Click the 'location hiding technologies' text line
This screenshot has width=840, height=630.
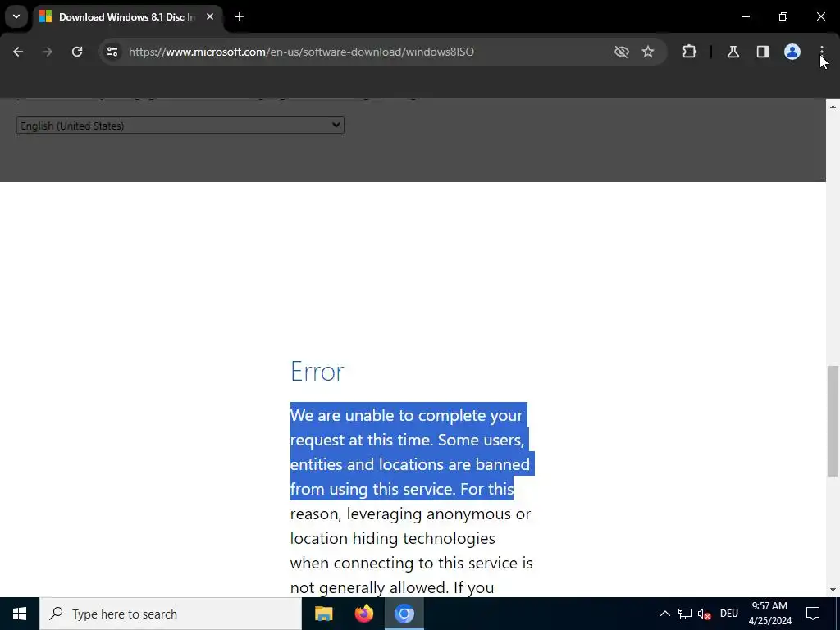393,538
